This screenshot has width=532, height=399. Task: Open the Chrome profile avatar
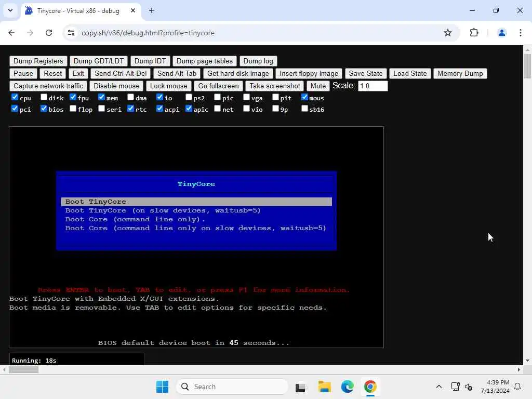tap(502, 33)
